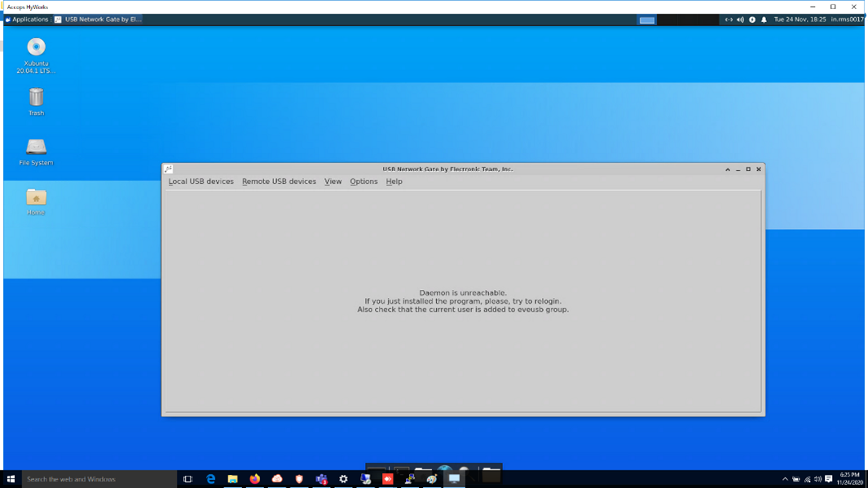Open the Help menu
This screenshot has height=488, width=868.
pyautogui.click(x=394, y=182)
